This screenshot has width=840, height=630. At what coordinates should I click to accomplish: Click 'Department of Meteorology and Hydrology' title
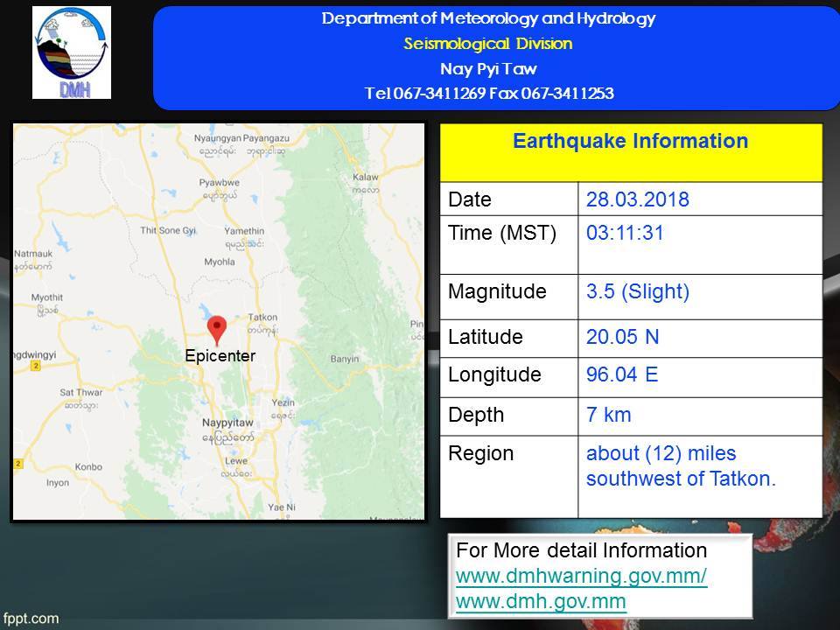488,18
